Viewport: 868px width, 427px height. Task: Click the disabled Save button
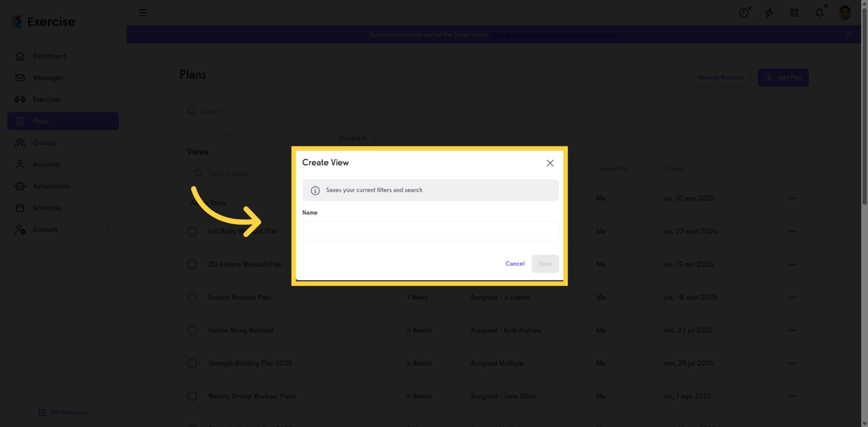[545, 264]
